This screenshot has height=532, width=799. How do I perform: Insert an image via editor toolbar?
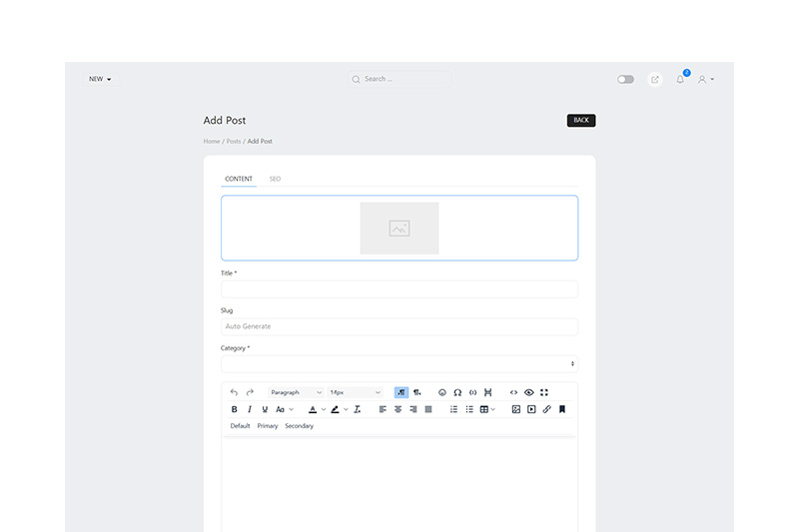point(516,409)
